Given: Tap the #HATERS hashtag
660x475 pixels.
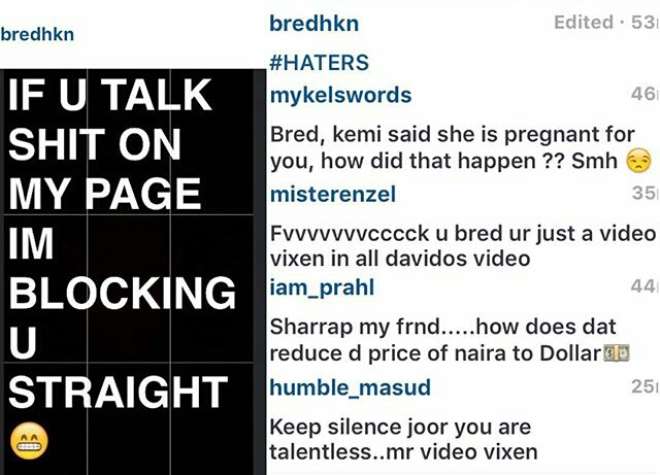Looking at the screenshot, I should pyautogui.click(x=319, y=63).
